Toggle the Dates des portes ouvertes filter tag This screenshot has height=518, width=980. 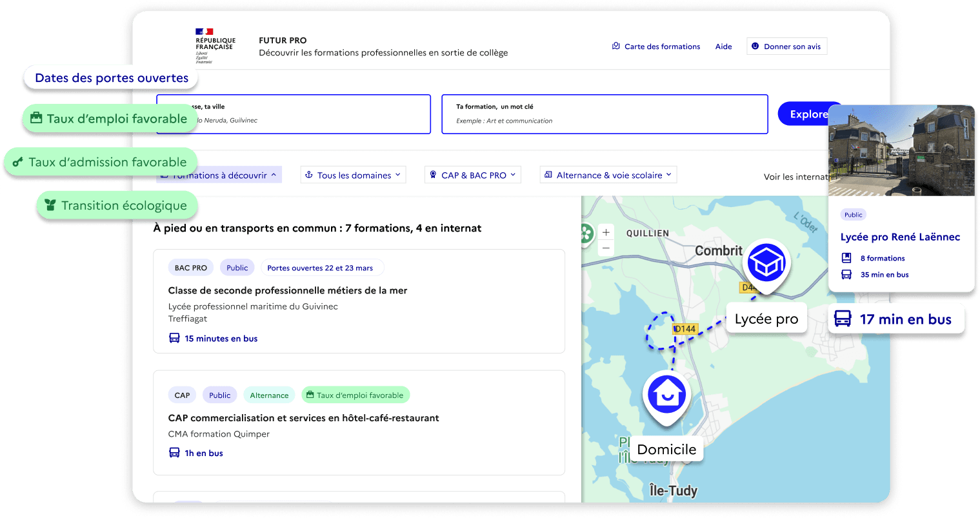click(111, 78)
